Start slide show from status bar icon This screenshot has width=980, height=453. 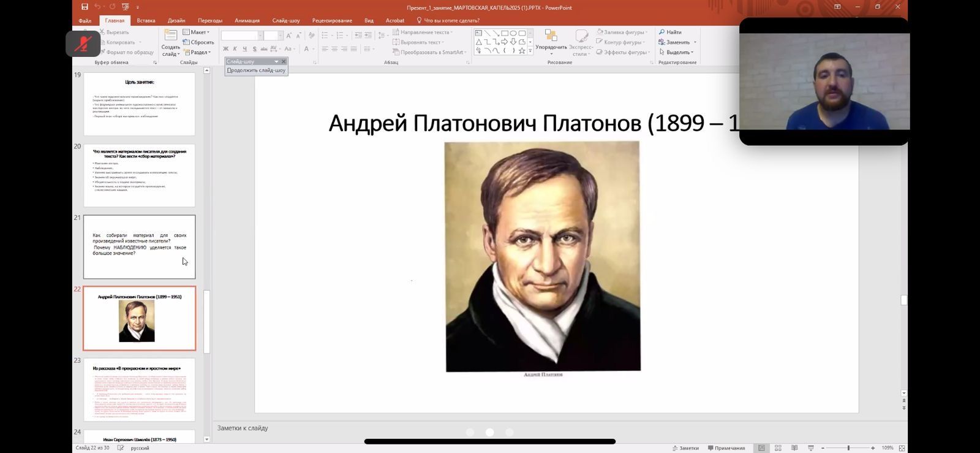pos(810,448)
